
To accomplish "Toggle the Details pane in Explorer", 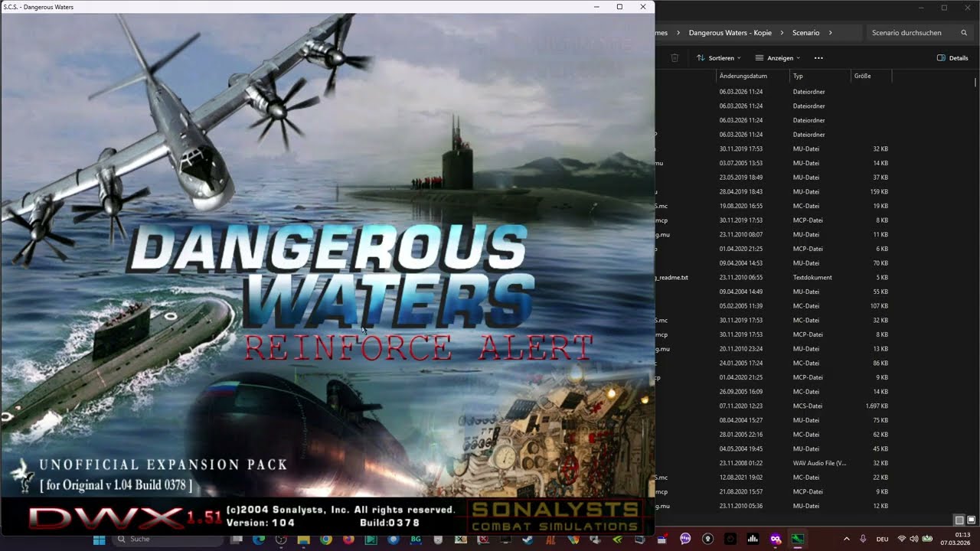I will pos(952,58).
